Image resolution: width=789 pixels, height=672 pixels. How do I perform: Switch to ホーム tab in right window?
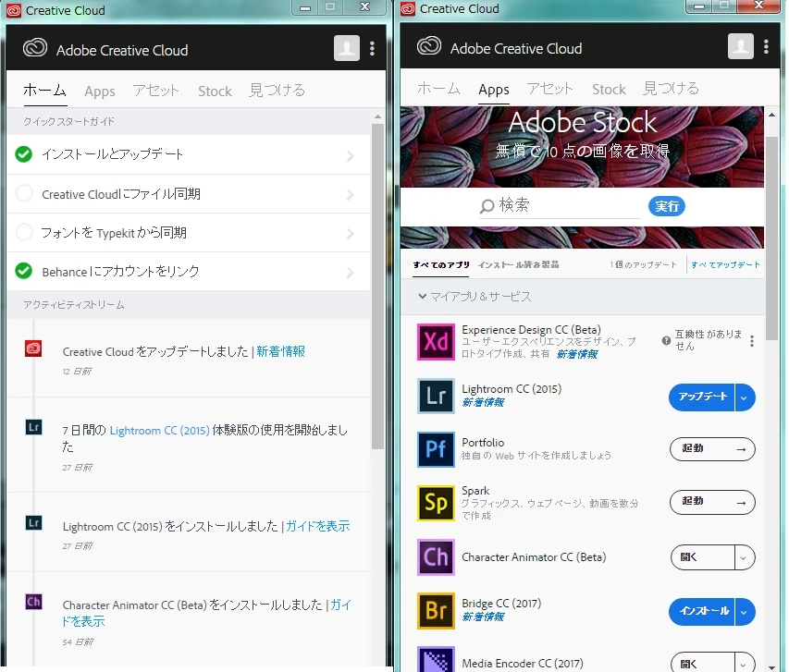click(438, 89)
